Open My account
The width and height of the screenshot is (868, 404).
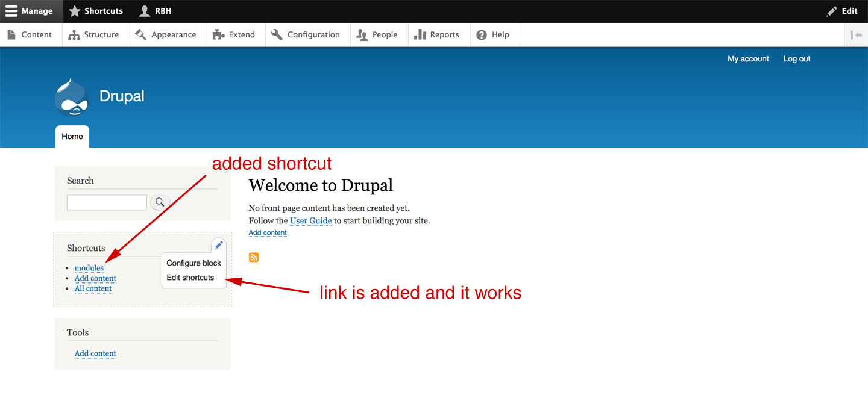click(x=748, y=58)
